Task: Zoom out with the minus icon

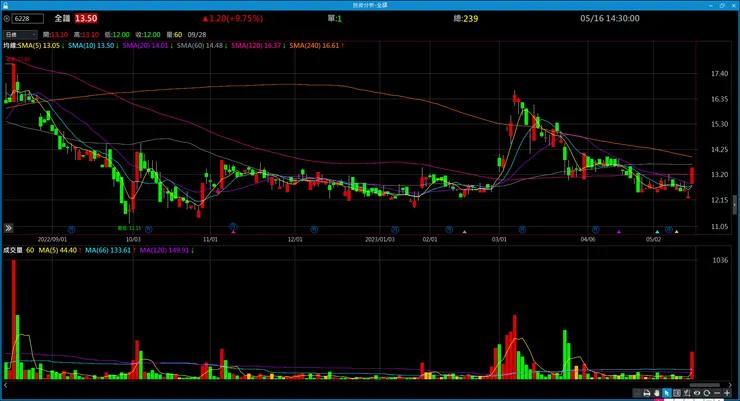Action: pyautogui.click(x=717, y=393)
